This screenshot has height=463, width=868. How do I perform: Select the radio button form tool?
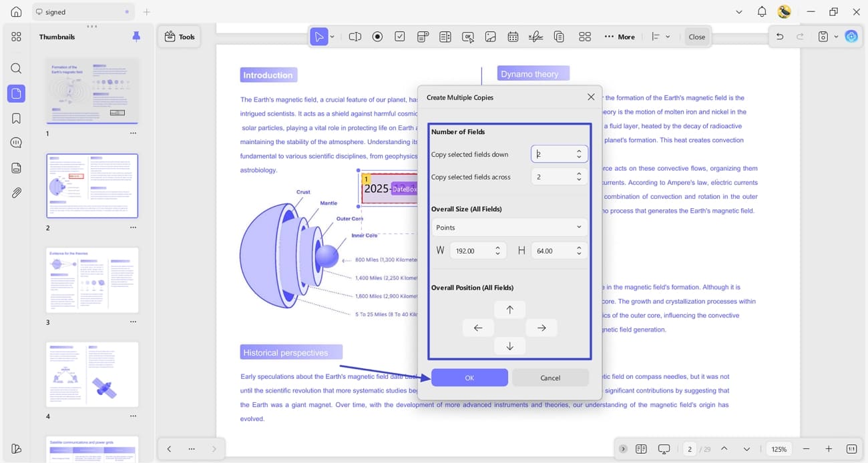[377, 37]
